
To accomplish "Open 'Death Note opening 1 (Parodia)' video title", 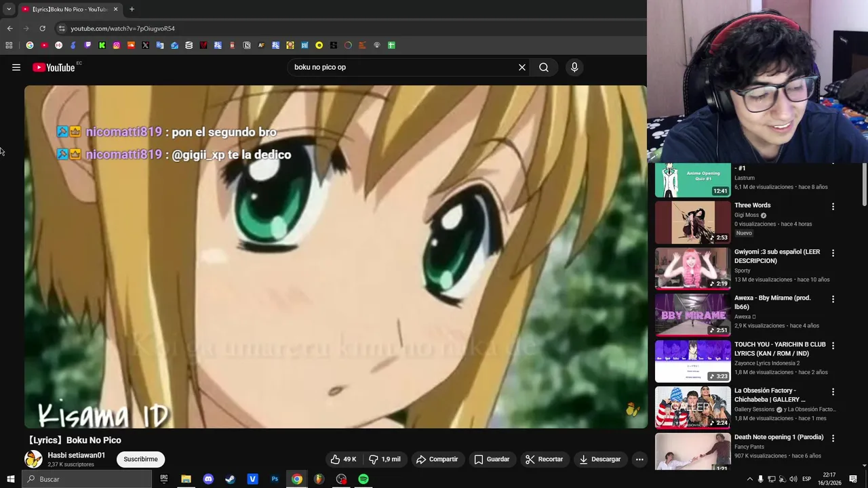I will click(x=778, y=437).
